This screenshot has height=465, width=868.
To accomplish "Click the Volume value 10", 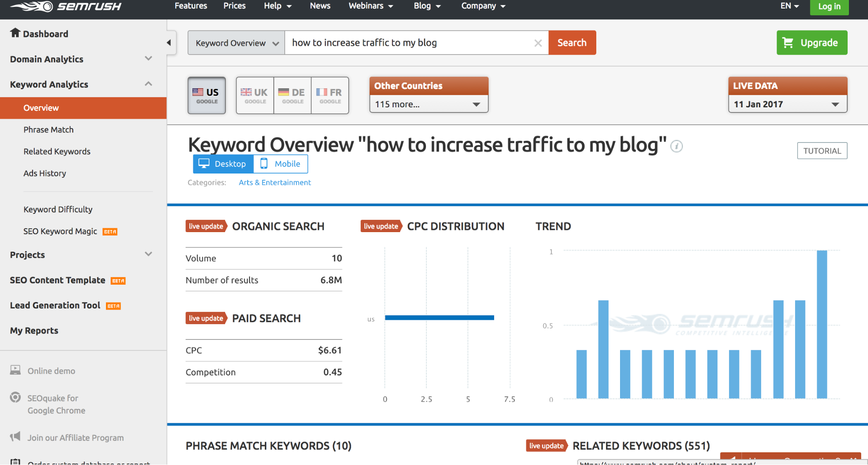I will coord(337,258).
